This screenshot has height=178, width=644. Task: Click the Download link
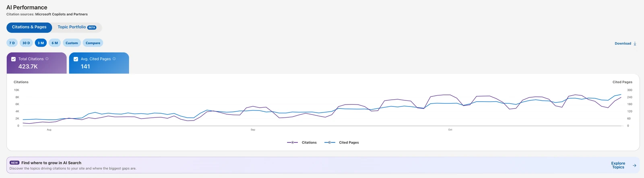coord(623,43)
